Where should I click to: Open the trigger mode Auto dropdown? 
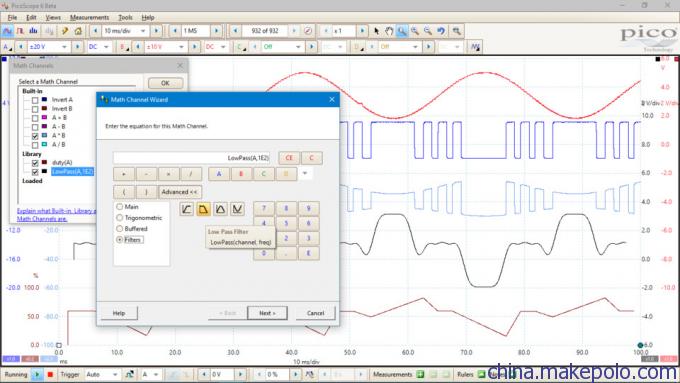pos(115,374)
